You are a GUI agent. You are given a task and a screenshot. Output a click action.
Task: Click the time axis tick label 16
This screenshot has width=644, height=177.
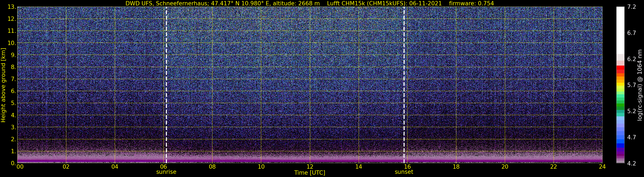point(407,167)
